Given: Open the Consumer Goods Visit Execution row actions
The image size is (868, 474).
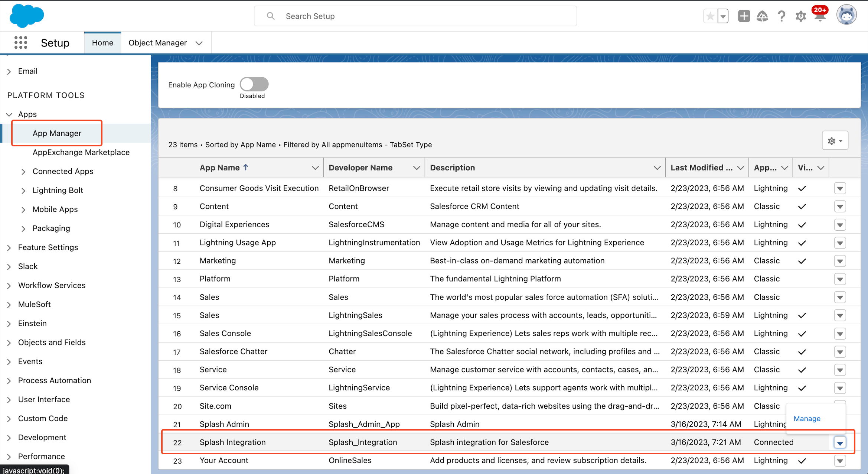Looking at the screenshot, I should tap(840, 188).
